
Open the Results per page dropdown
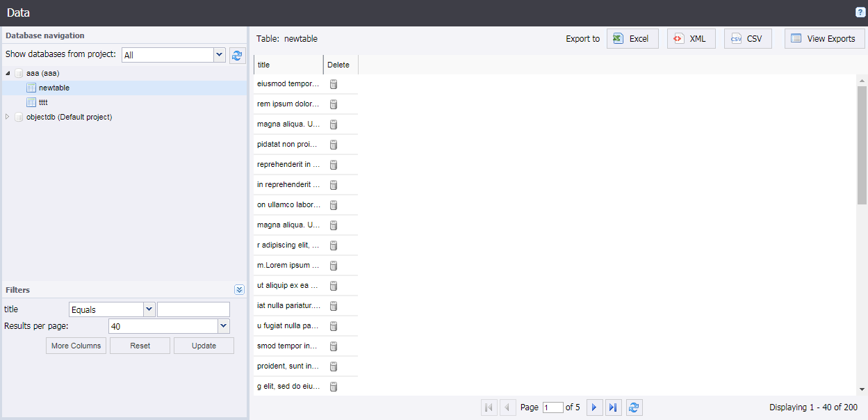[223, 325]
